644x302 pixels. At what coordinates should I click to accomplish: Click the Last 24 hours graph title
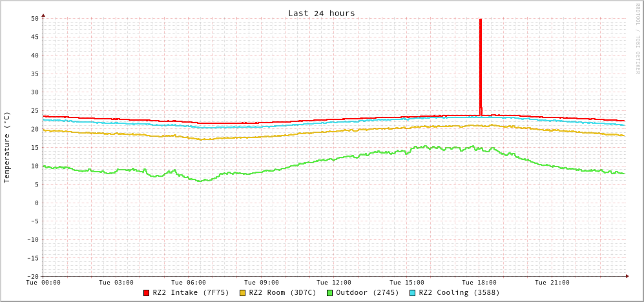(x=321, y=13)
